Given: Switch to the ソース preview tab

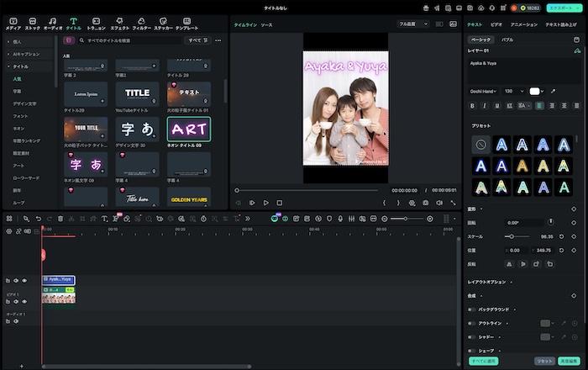Looking at the screenshot, I should click(x=266, y=24).
